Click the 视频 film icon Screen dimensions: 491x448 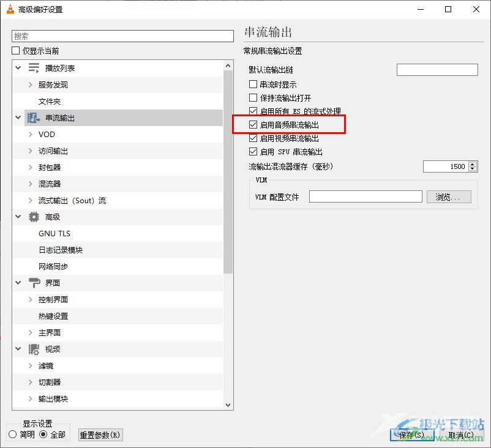pyautogui.click(x=34, y=349)
